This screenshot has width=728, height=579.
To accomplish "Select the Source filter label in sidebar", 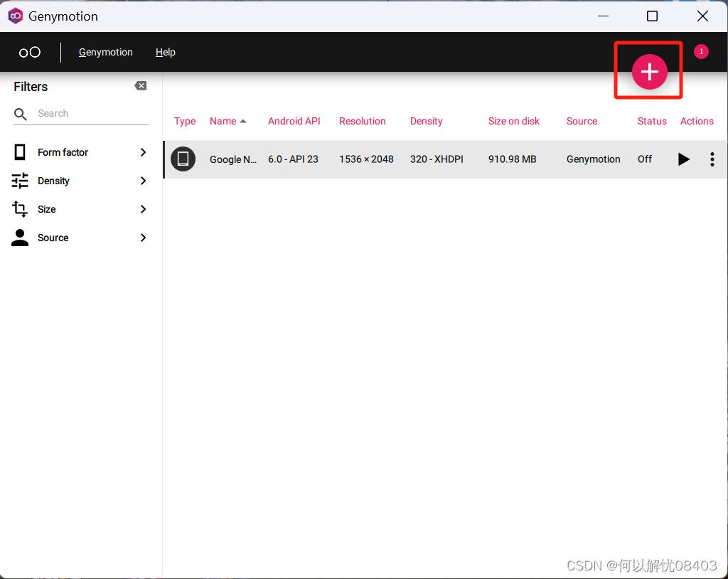I will tap(53, 238).
